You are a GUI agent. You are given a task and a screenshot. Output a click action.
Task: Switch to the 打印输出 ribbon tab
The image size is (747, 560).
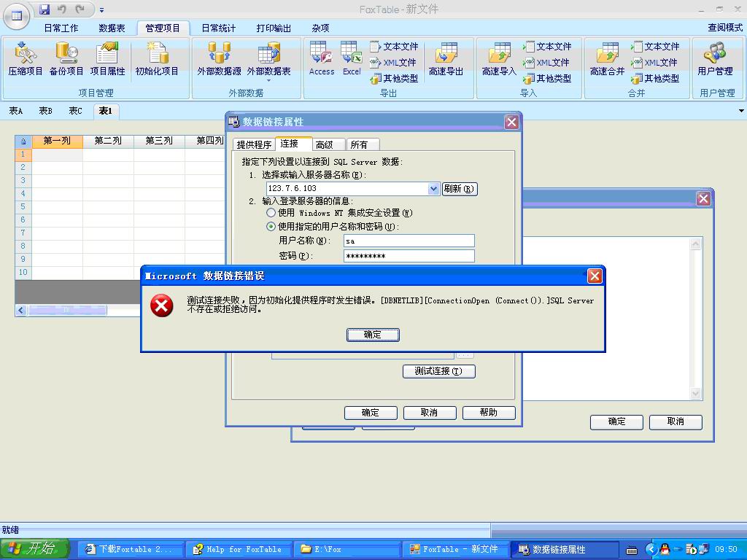coord(274,28)
